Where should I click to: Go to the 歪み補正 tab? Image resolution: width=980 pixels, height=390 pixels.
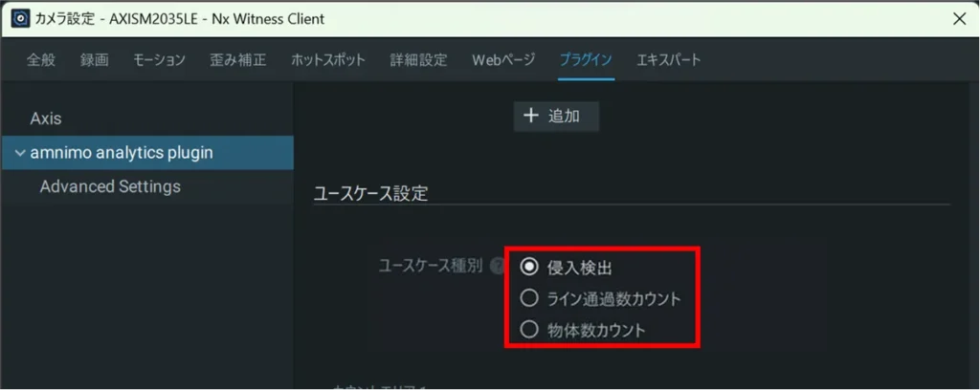[x=237, y=59]
